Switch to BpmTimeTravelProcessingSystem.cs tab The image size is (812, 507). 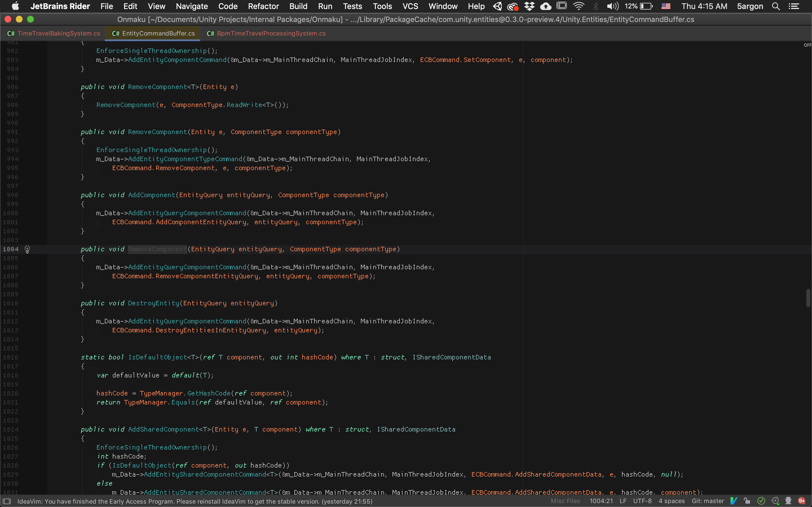pos(270,33)
